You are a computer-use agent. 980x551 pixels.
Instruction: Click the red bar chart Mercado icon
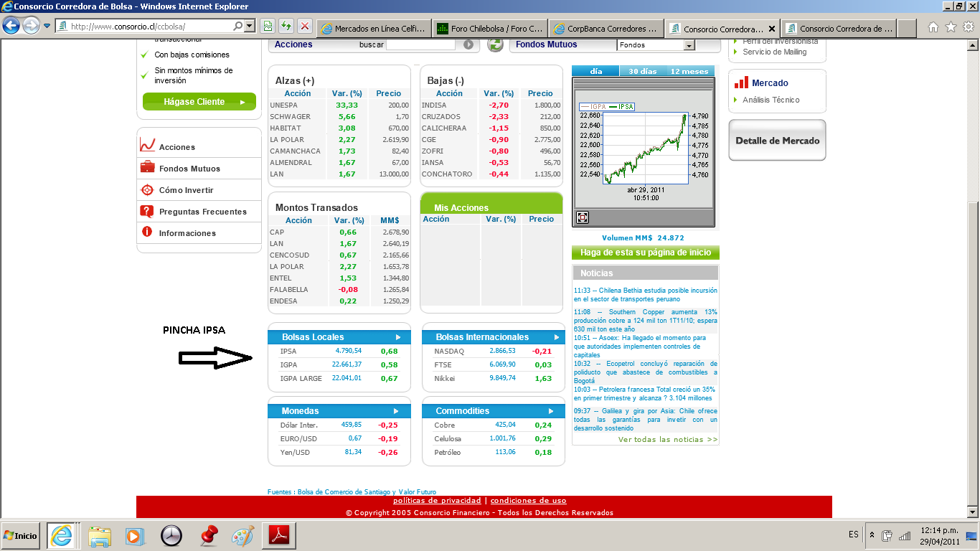[742, 83]
